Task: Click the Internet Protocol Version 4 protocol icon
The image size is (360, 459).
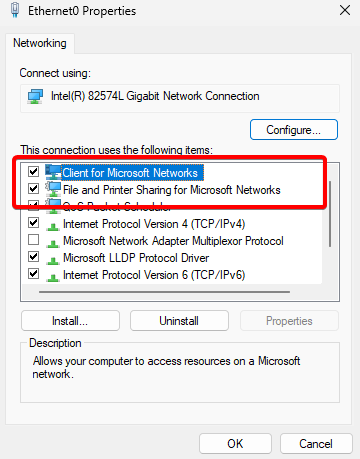Action: coord(53,226)
